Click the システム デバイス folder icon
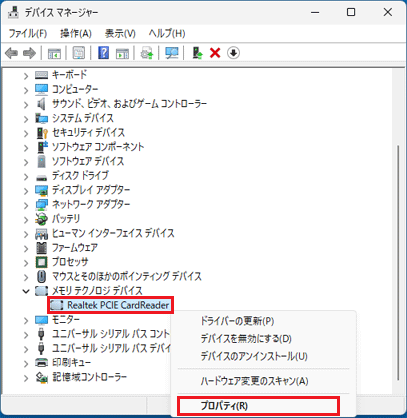This screenshot has height=418, width=407. point(41,118)
